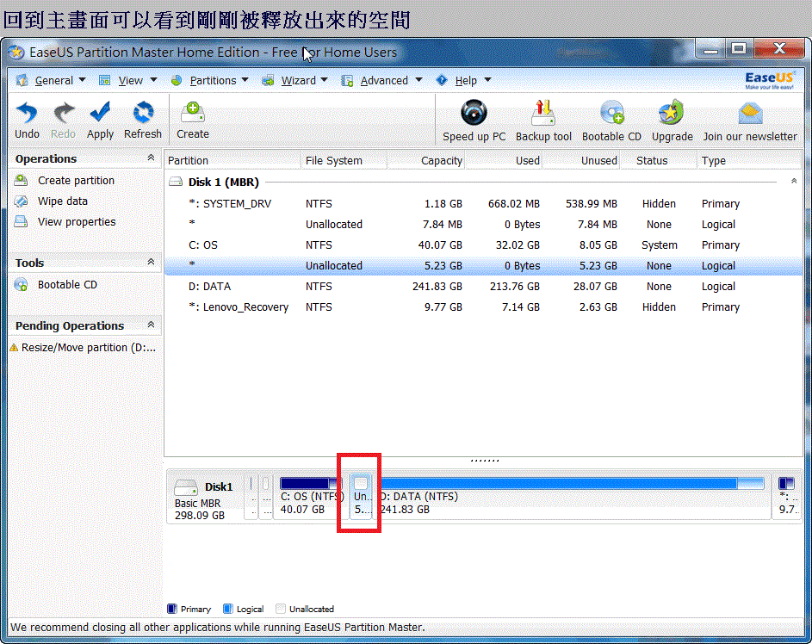This screenshot has width=812, height=644.
Task: Select the D: DATA block in disk map
Action: [572, 495]
